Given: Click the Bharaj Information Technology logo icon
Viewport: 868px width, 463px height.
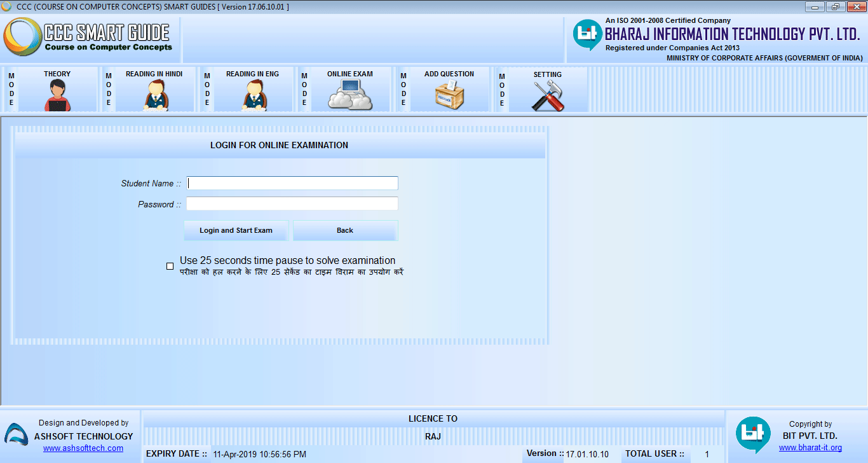Looking at the screenshot, I should coord(587,35).
